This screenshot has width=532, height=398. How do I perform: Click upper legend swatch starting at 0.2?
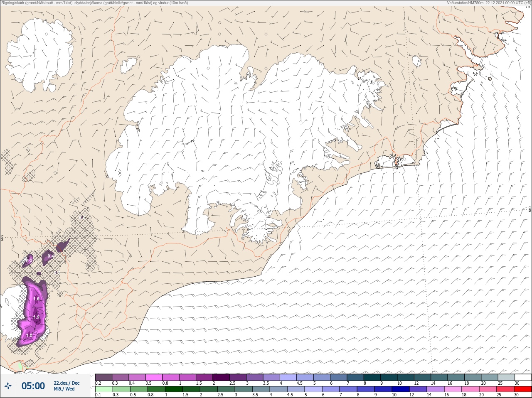103,377
